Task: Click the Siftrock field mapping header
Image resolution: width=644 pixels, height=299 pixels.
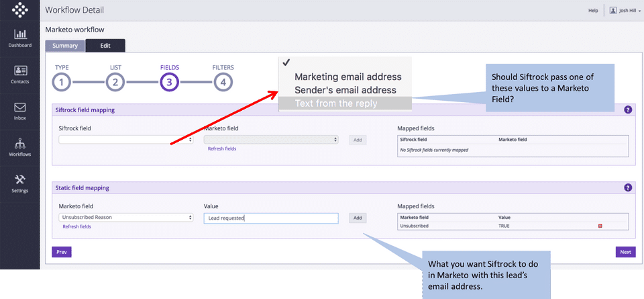Action: (85, 110)
